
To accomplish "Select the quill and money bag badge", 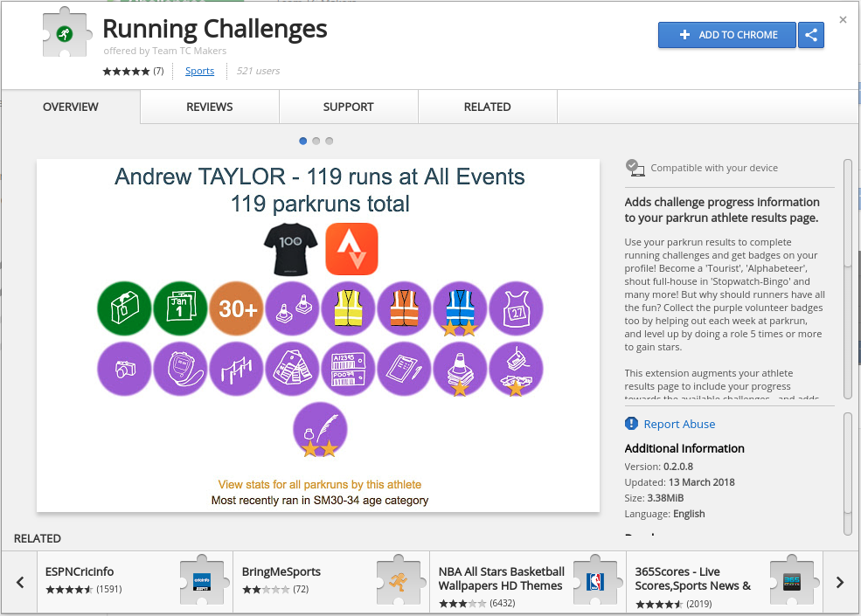I will point(319,428).
